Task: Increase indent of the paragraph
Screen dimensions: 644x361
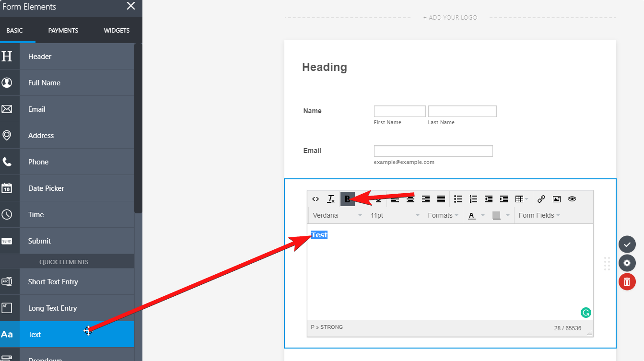Action: tap(504, 199)
